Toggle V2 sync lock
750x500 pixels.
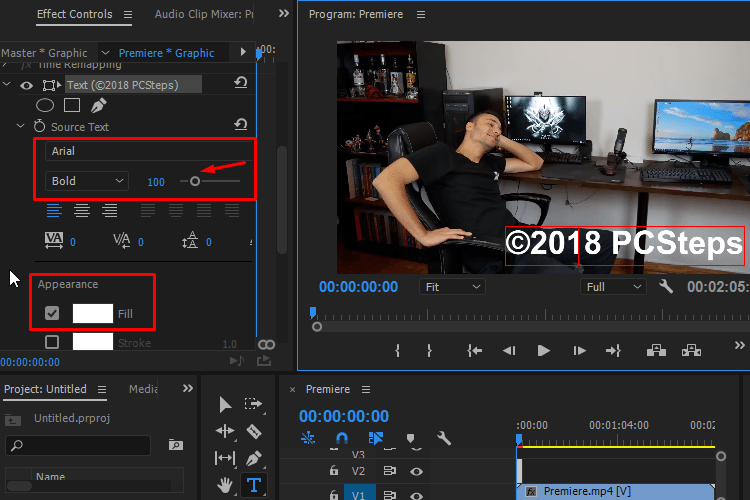coord(390,471)
